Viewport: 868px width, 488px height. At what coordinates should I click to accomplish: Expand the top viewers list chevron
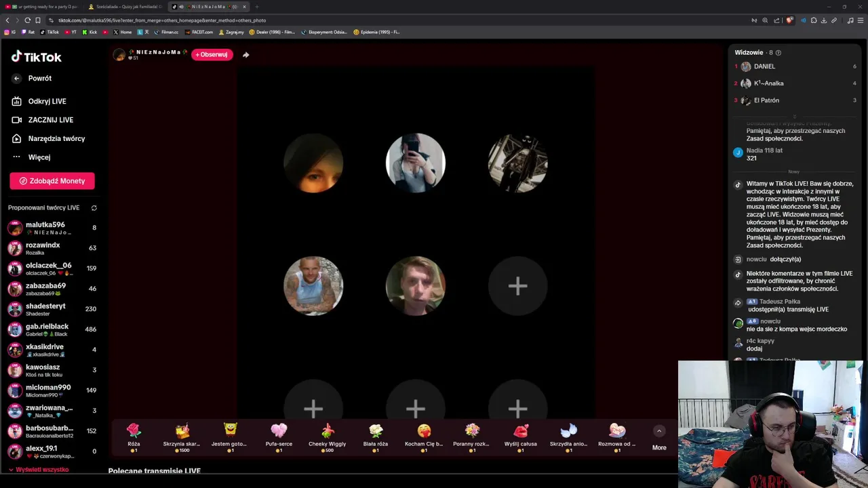[795, 116]
